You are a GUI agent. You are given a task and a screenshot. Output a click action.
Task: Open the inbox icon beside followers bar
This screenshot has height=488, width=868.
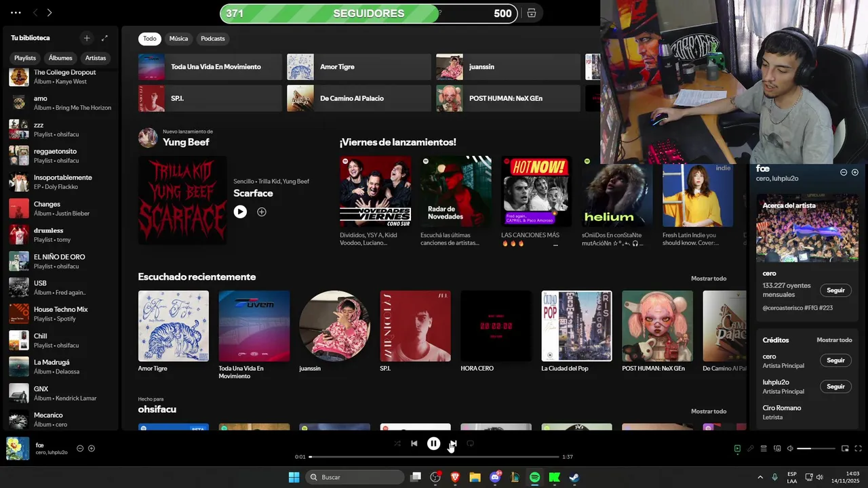[x=532, y=14]
